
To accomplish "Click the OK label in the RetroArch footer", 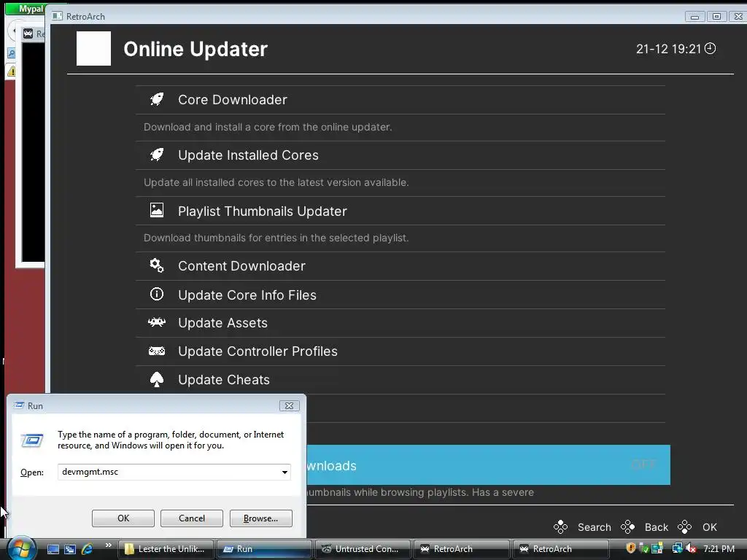I will [x=709, y=527].
